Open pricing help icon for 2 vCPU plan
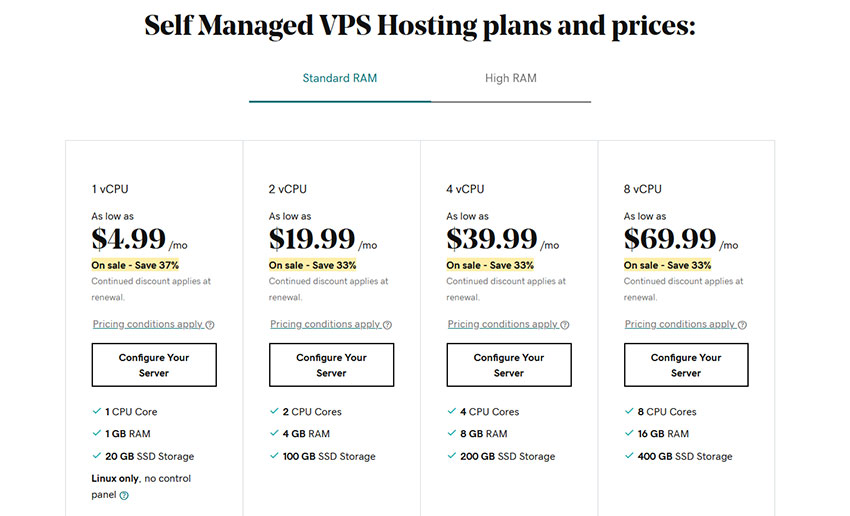This screenshot has width=850, height=516. click(387, 325)
